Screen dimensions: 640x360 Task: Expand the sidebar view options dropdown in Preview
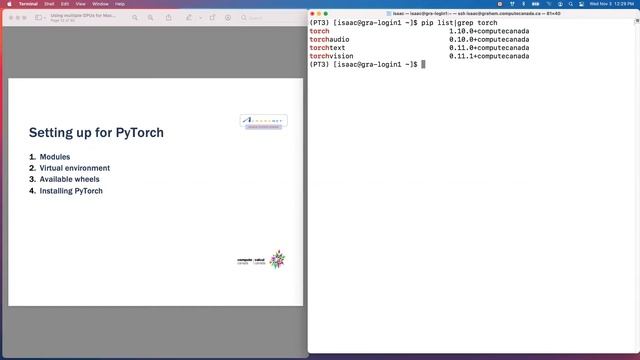tap(44, 18)
